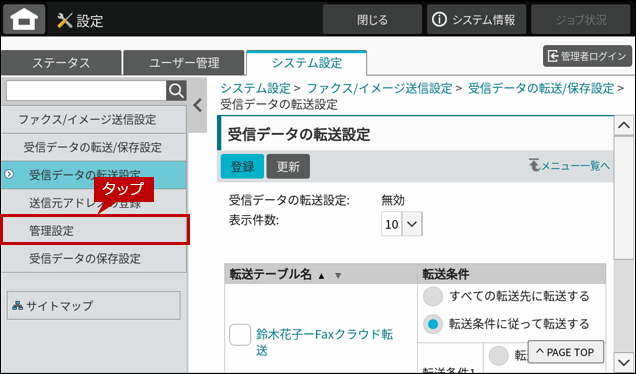Open 受信データの保存設定 in side menu
Screen dimensions: 636x374
click(94, 258)
